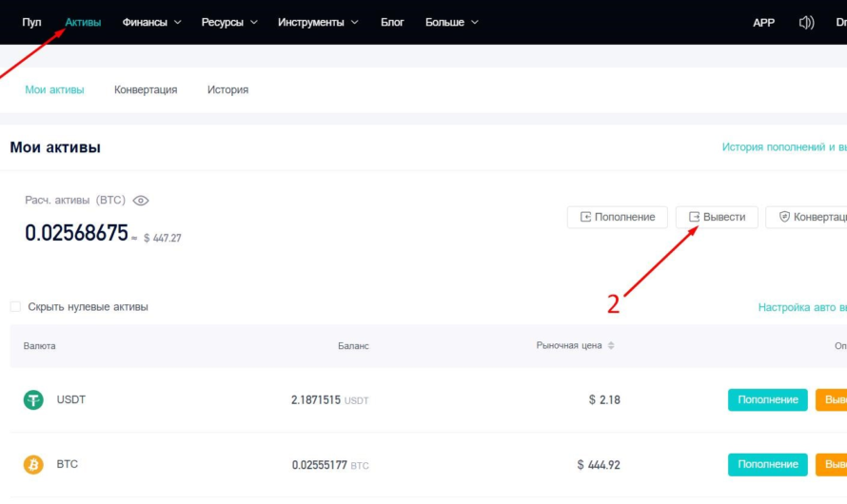Click the Вывести withdraw button
This screenshot has width=847, height=504.
[x=717, y=217]
